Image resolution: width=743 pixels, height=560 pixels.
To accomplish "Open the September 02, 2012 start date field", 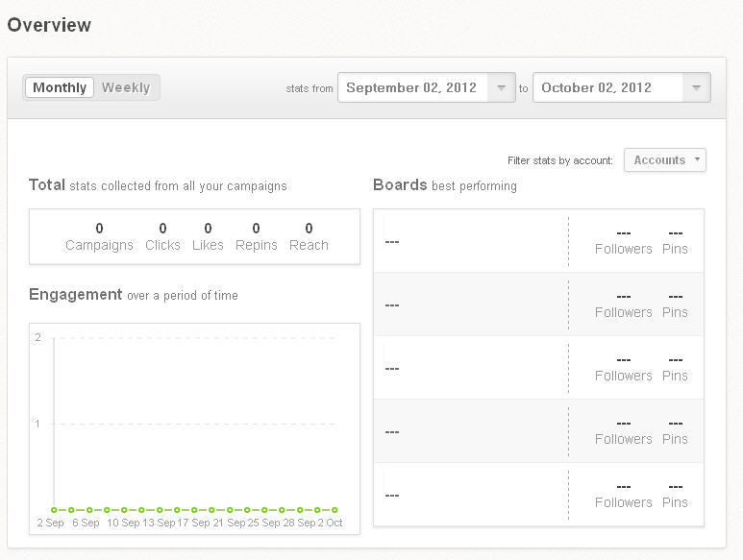I will (412, 87).
